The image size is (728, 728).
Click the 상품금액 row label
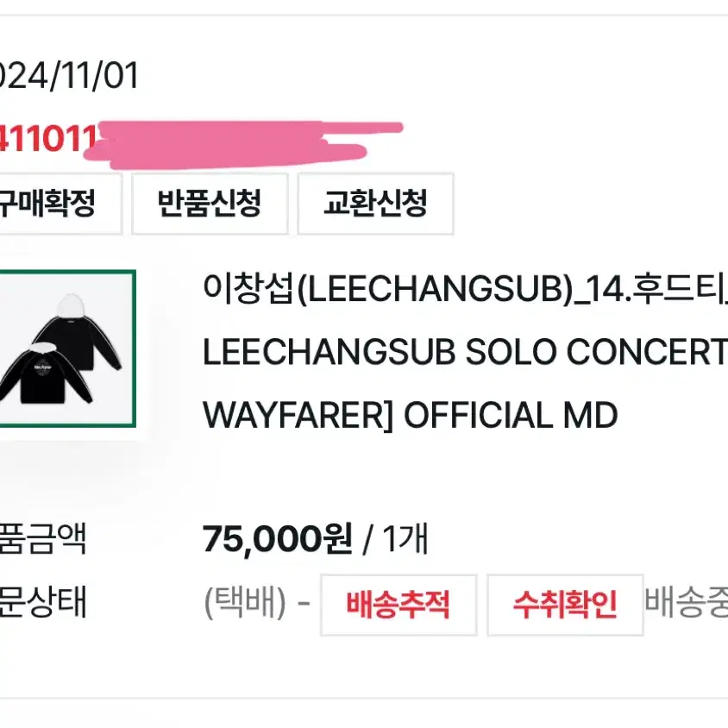tap(43, 539)
